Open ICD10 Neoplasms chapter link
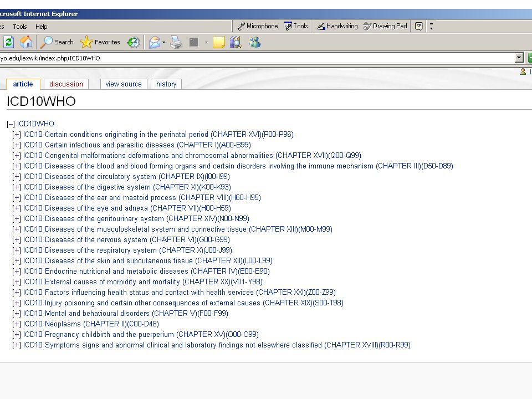 (91, 324)
